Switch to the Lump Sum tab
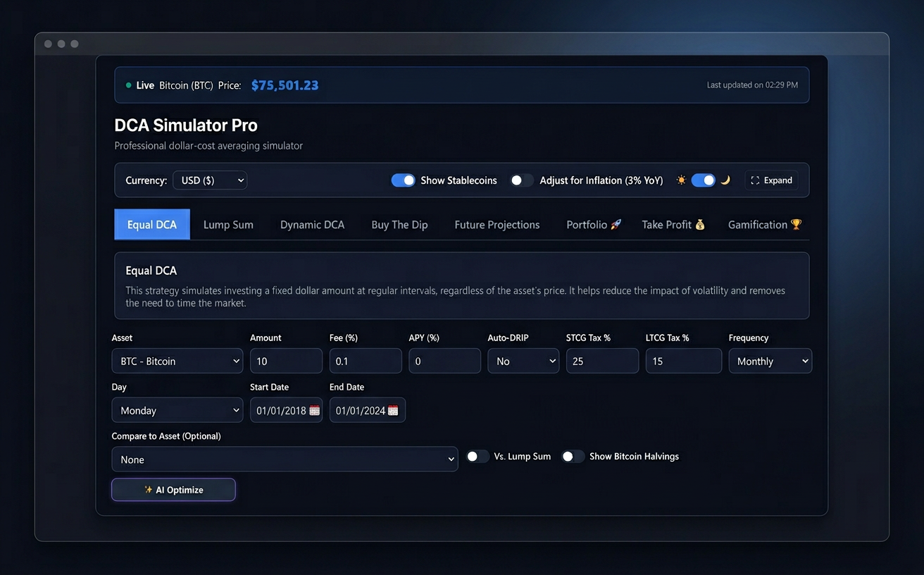Viewport: 924px width, 575px height. click(x=228, y=224)
